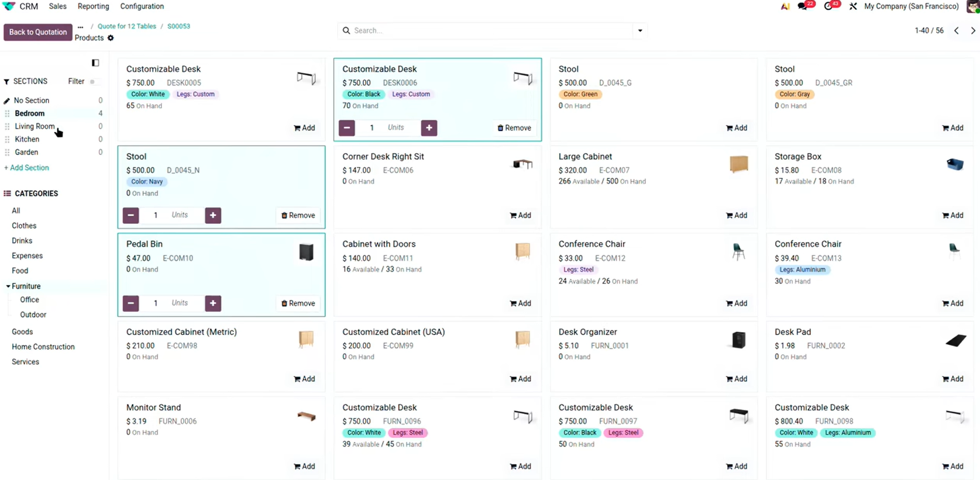
Task: Collapse the Furniture category tree
Action: coord(8,286)
